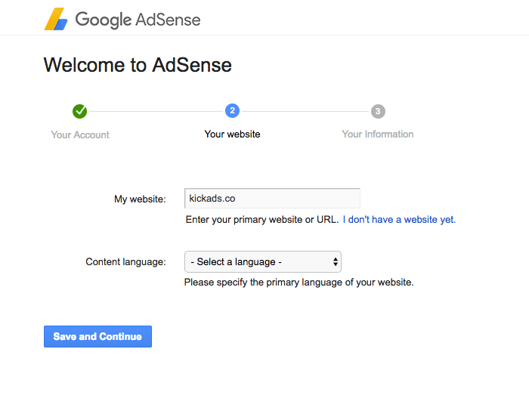Viewport: 529px width, 420px height.
Task: Click the Content language field label
Action: [x=125, y=262]
